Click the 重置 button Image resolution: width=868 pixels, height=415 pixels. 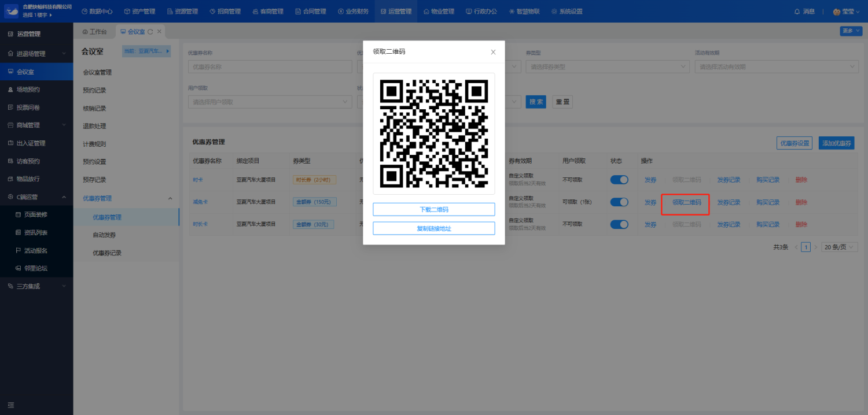tap(562, 102)
